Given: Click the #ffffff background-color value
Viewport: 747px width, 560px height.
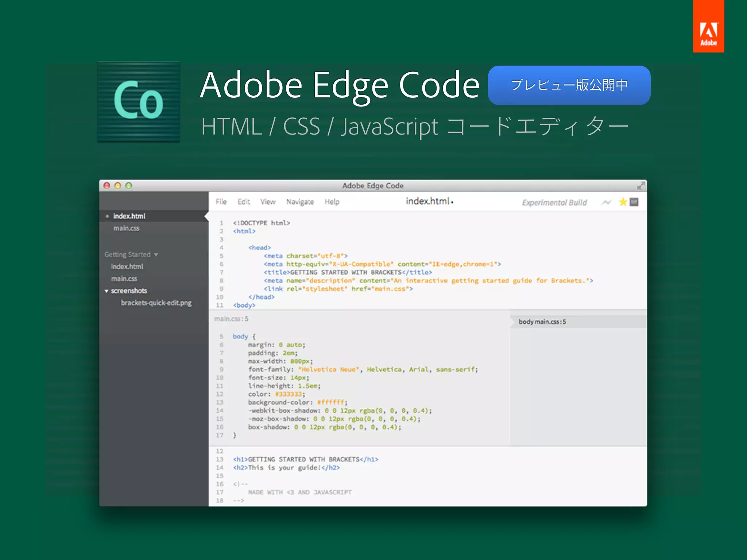Looking at the screenshot, I should tap(330, 402).
